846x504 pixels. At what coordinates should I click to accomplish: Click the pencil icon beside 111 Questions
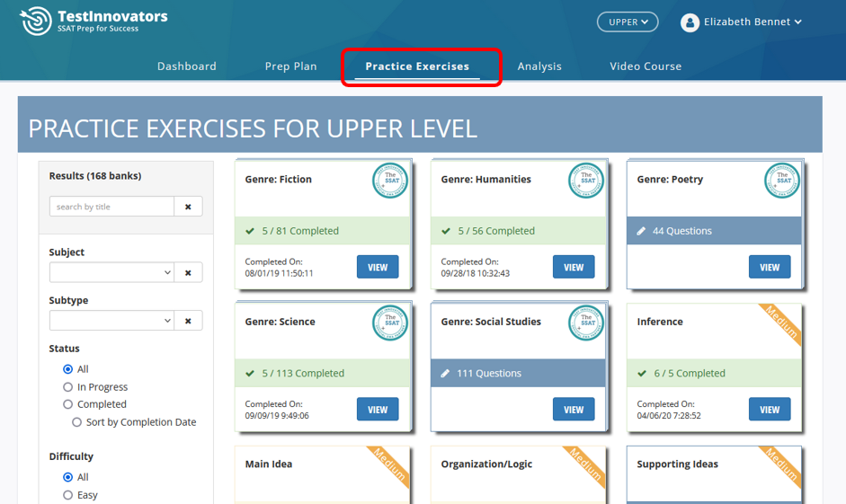[x=445, y=373]
